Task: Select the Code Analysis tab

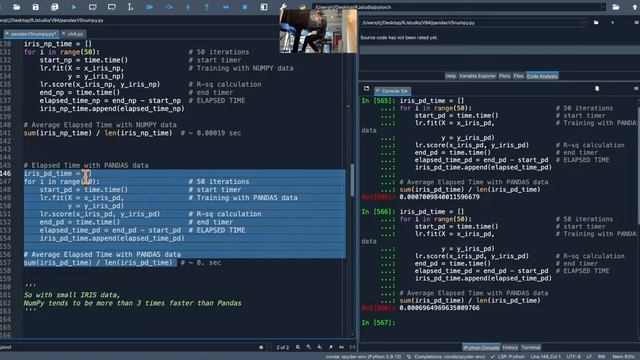Action: point(542,76)
